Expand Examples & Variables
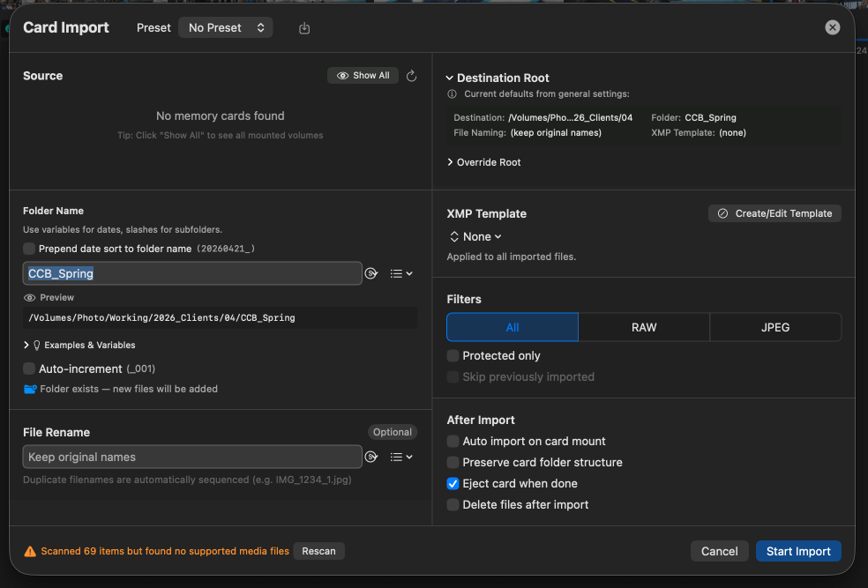868x588 pixels. pos(26,346)
